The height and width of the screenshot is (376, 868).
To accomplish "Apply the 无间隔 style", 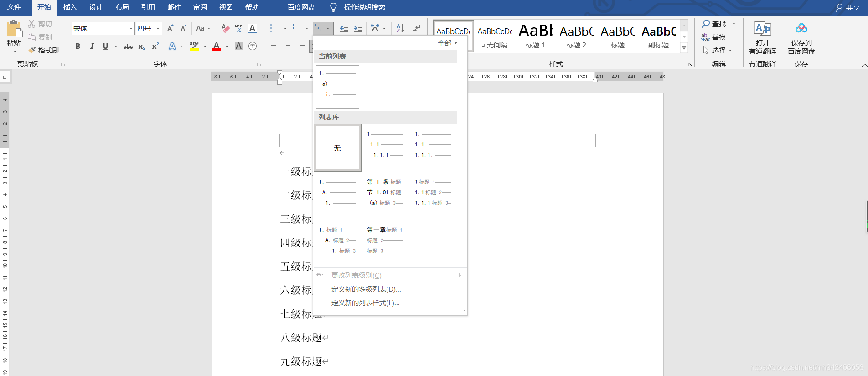I will pos(494,36).
